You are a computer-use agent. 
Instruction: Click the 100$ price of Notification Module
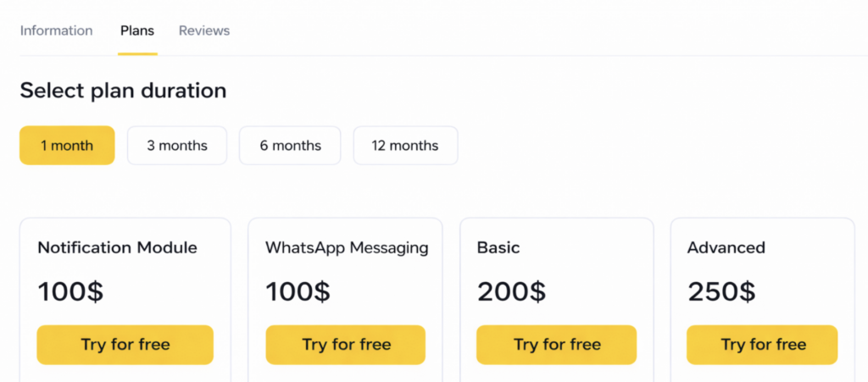(x=70, y=292)
